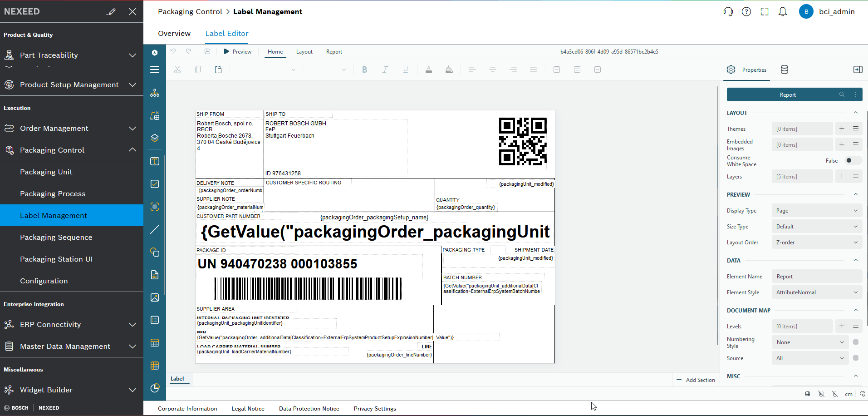
Task: Apply bold formatting
Action: click(364, 69)
